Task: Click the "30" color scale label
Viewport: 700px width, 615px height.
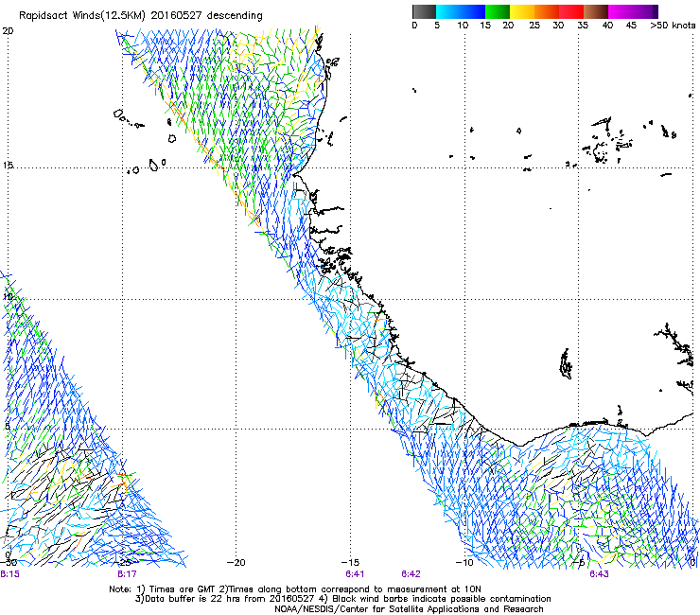Action: click(558, 26)
